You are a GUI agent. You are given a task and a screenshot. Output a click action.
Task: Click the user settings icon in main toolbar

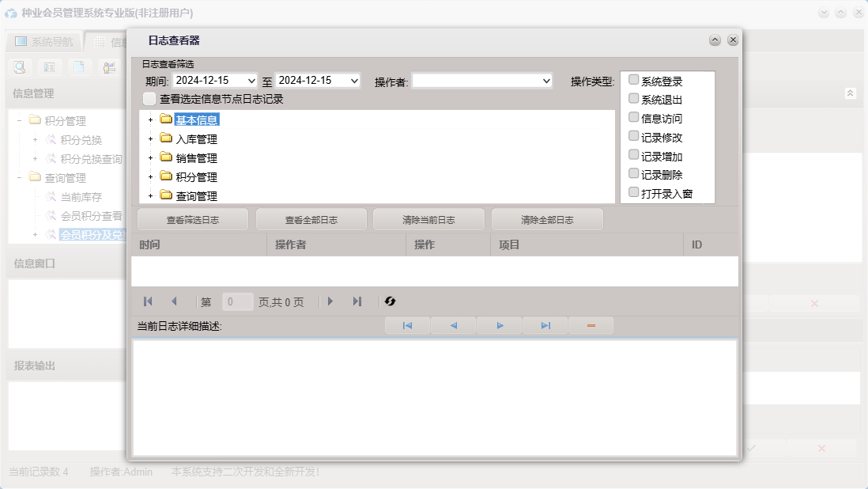click(109, 67)
